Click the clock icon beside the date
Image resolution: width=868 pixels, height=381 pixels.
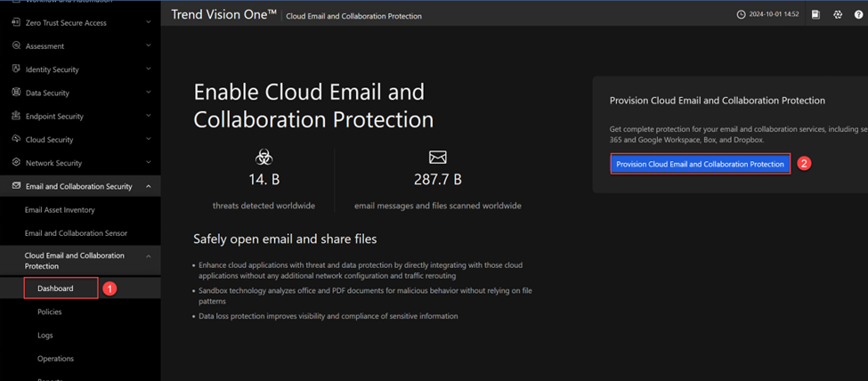(x=742, y=15)
